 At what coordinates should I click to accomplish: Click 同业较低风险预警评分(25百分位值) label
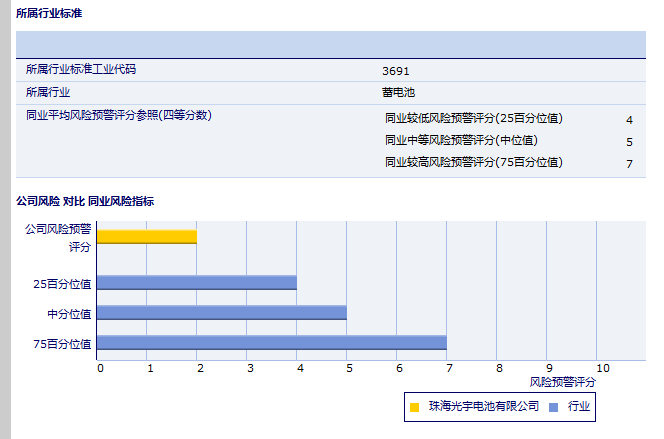coord(474,118)
